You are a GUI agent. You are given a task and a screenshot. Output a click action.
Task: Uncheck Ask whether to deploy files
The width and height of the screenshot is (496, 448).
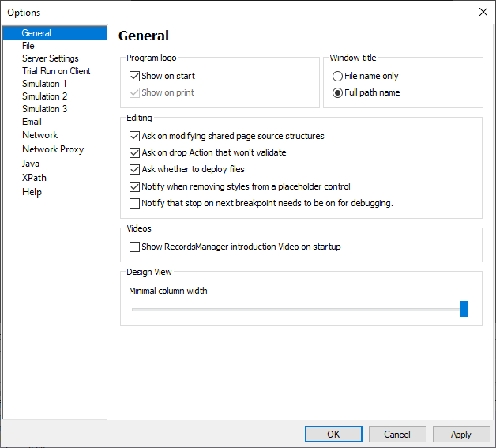pos(134,169)
